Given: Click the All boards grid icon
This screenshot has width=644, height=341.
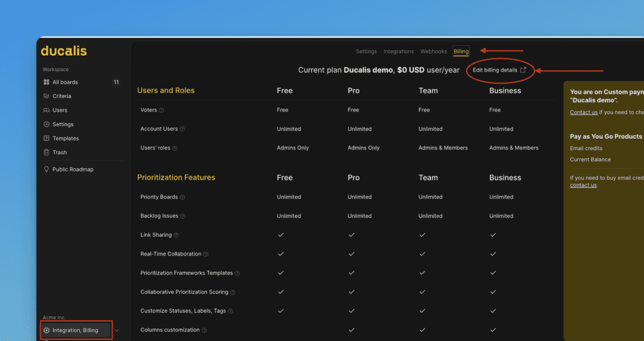Looking at the screenshot, I should click(47, 82).
